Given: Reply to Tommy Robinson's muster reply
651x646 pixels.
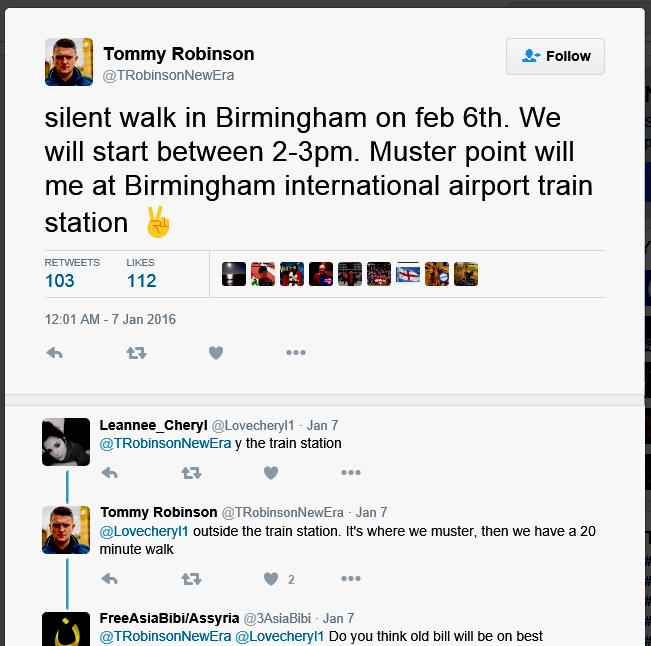Looking at the screenshot, I should coord(110,579).
